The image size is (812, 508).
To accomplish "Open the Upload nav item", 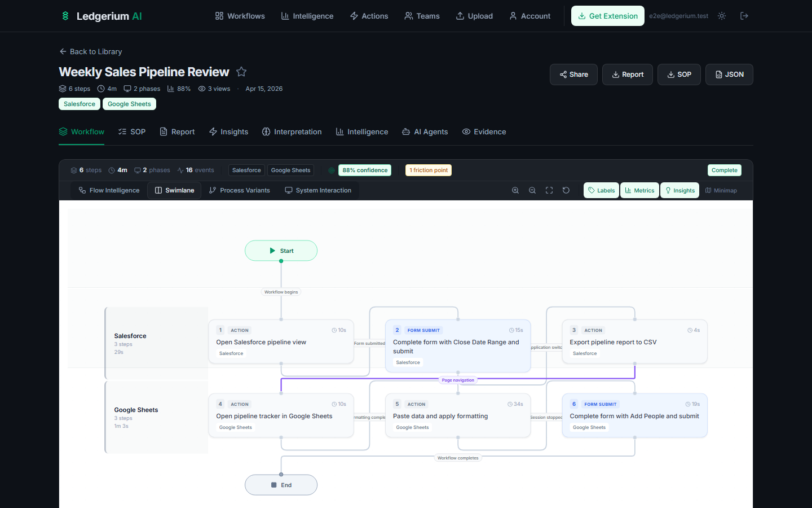I will [x=474, y=16].
